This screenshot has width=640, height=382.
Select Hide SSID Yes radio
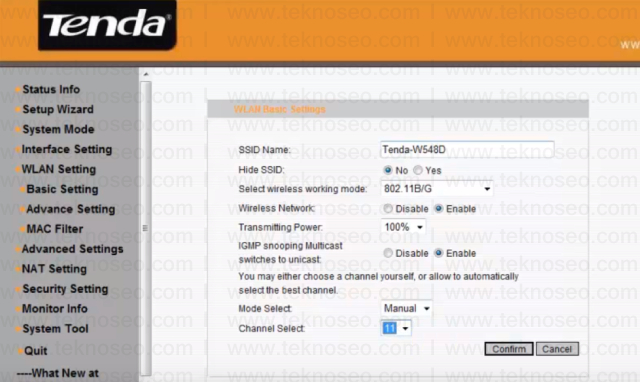point(418,170)
